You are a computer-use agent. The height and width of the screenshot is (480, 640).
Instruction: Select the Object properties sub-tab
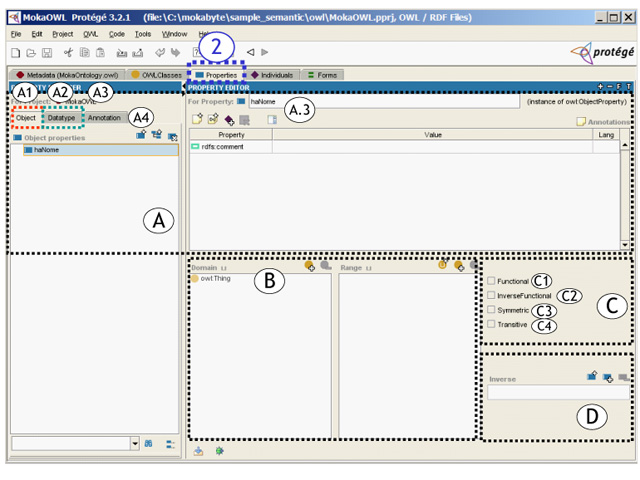click(x=26, y=118)
